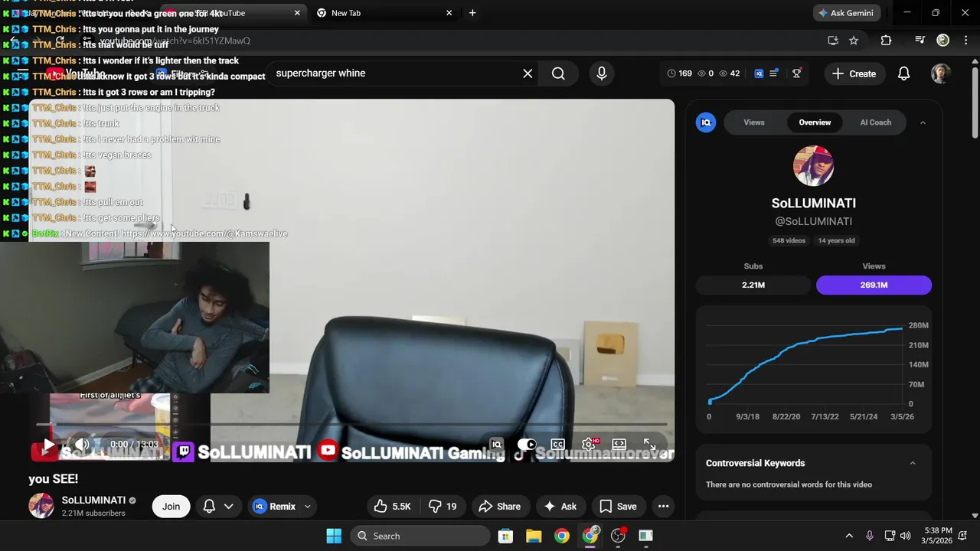Open the video player settings gear
Image resolution: width=980 pixels, height=551 pixels.
pos(589,445)
